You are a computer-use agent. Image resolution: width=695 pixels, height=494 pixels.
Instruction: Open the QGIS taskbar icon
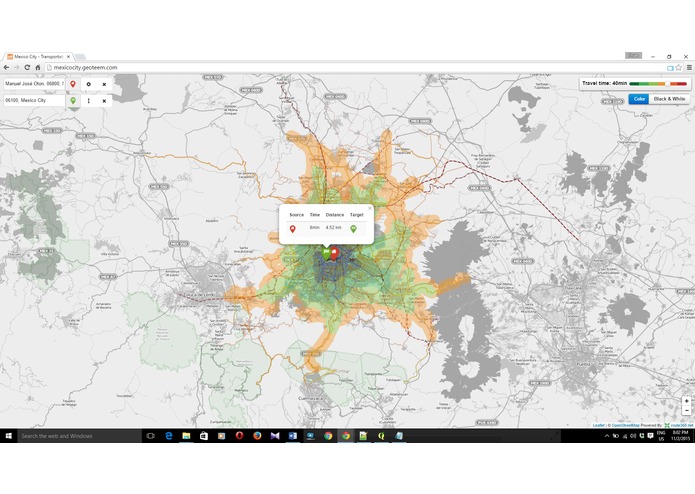click(x=381, y=436)
